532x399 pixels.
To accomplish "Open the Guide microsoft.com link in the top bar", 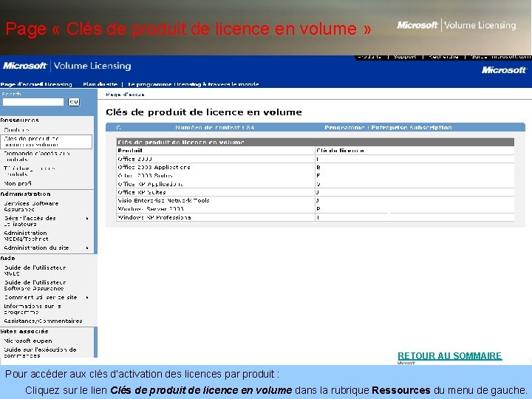I will [500, 57].
